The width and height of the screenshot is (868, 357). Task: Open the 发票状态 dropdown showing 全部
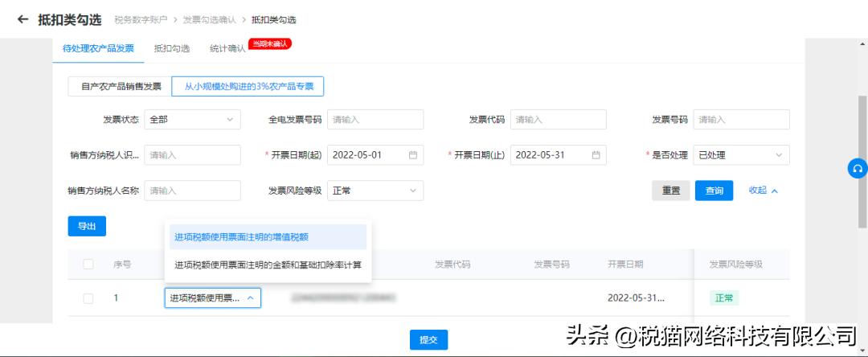click(x=193, y=120)
